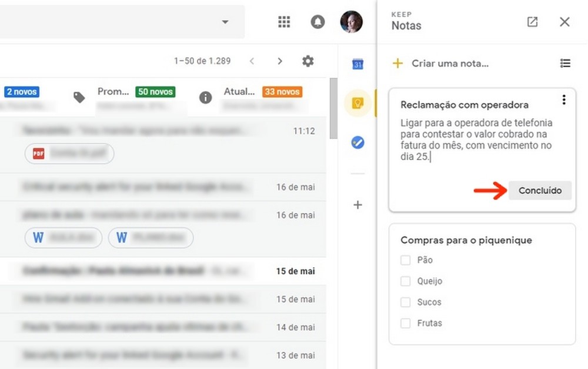
Task: Show the older page of emails
Action: pyautogui.click(x=280, y=61)
